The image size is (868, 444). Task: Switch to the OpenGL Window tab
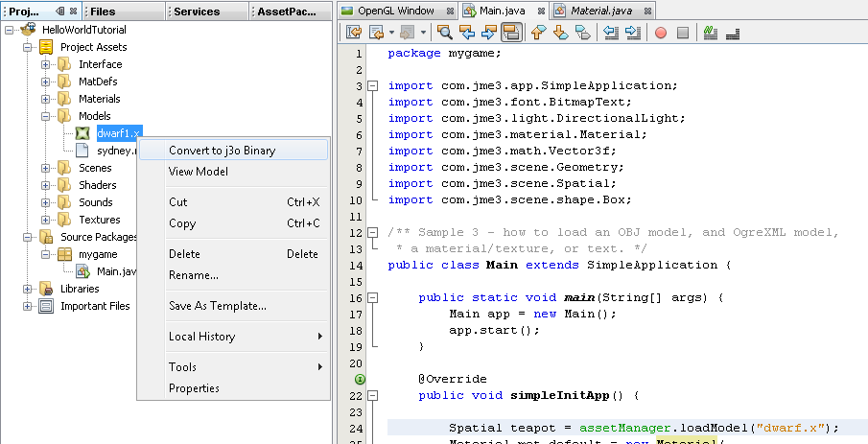[396, 11]
